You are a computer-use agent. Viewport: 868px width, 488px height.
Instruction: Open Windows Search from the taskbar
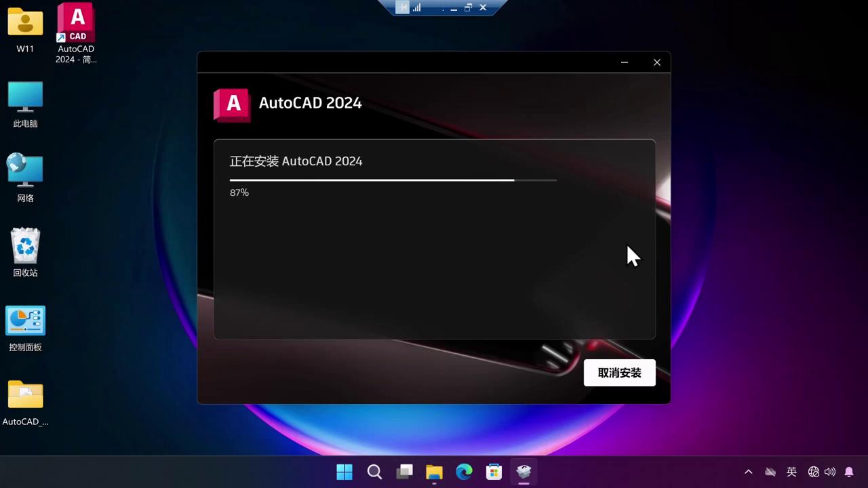(x=374, y=471)
